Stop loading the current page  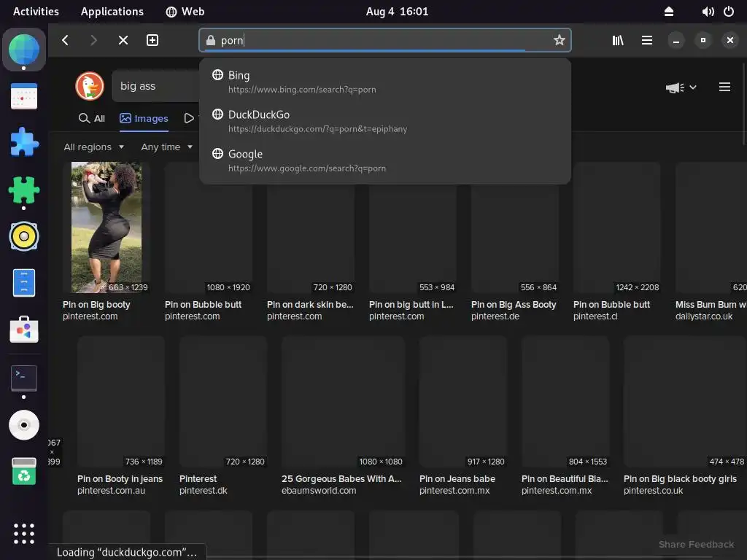pyautogui.click(x=123, y=41)
